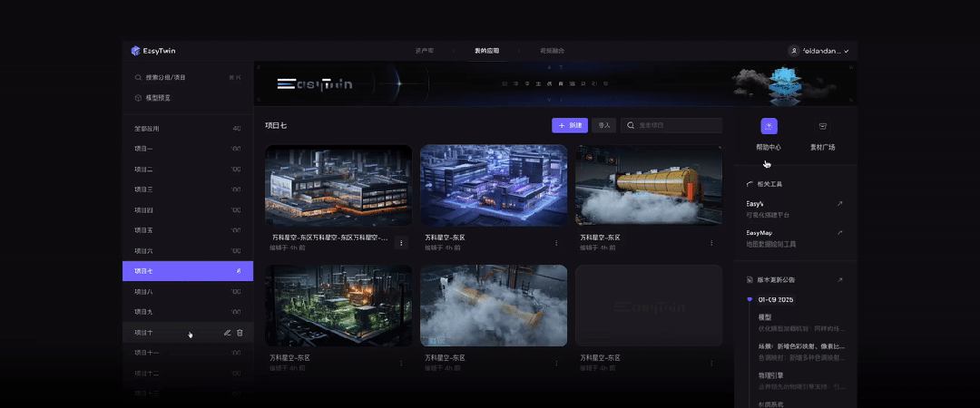Click the 相关工具 section icon

point(750,184)
